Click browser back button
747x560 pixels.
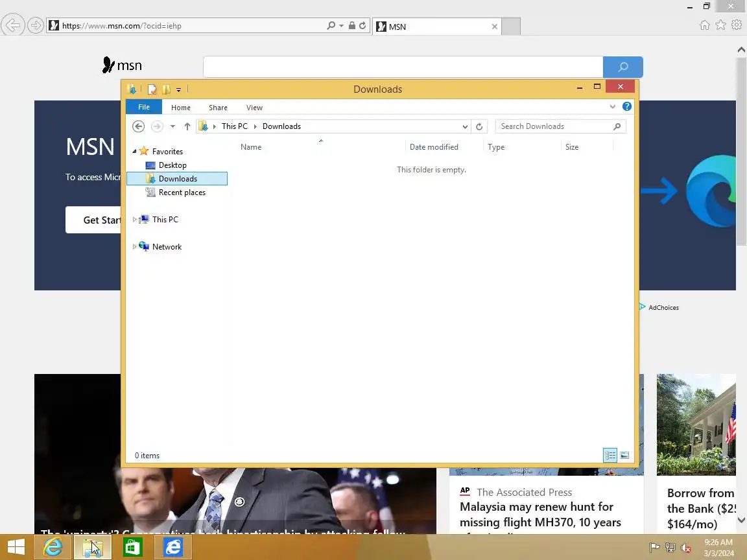(12, 25)
